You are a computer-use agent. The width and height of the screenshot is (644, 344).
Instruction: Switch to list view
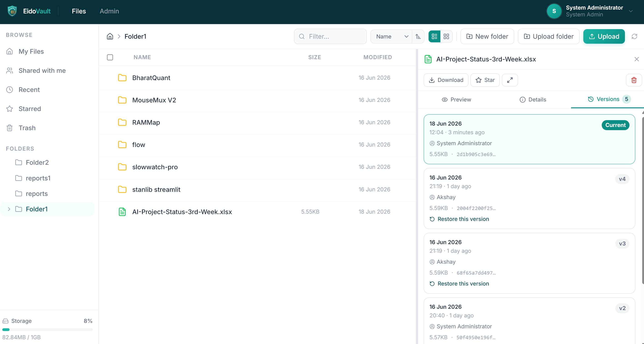(x=434, y=37)
